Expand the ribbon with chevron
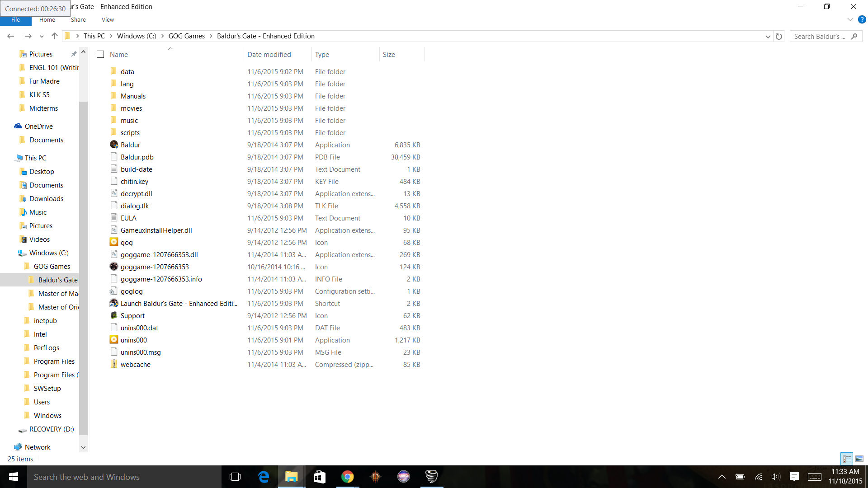 pyautogui.click(x=850, y=19)
